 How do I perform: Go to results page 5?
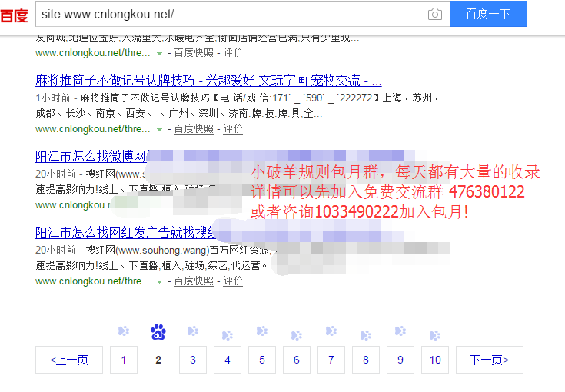[262, 360]
